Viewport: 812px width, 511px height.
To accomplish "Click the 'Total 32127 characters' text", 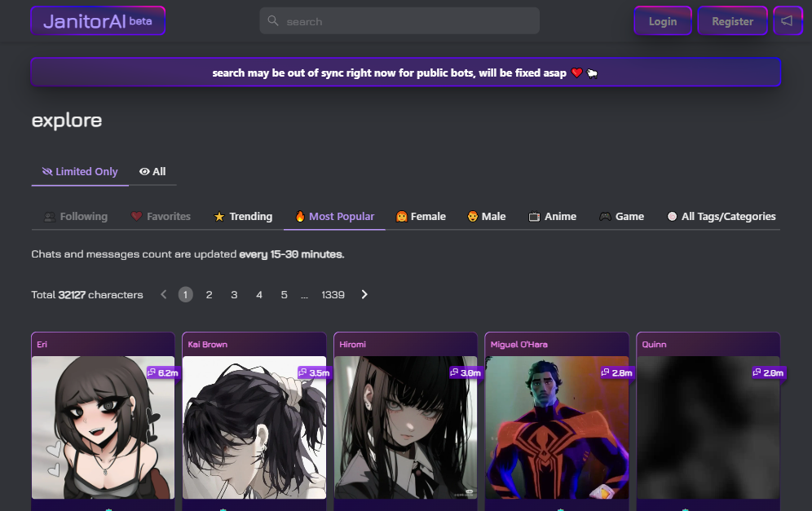I will [x=87, y=294].
